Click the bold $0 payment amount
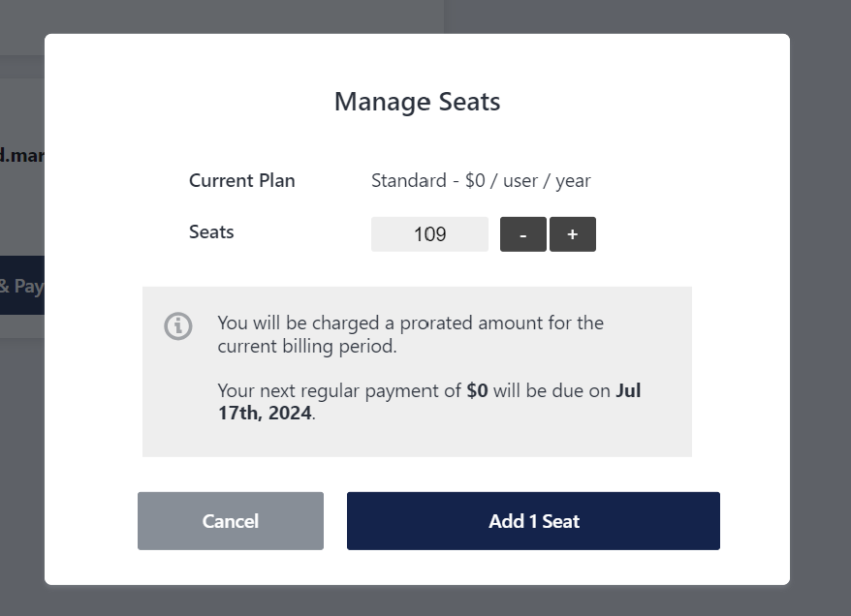The width and height of the screenshot is (851, 616). coord(477,390)
